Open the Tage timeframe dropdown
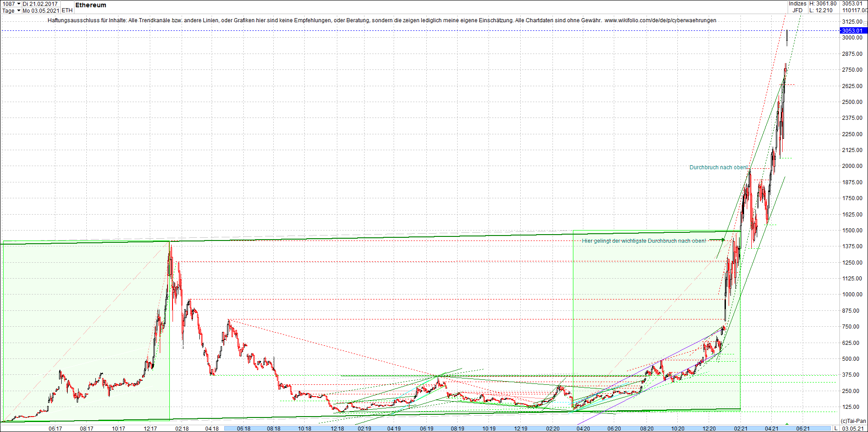868x432 pixels. 11,10
